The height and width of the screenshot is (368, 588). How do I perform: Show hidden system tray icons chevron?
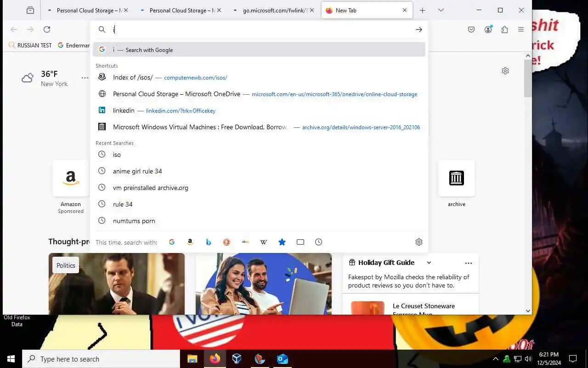pos(495,359)
